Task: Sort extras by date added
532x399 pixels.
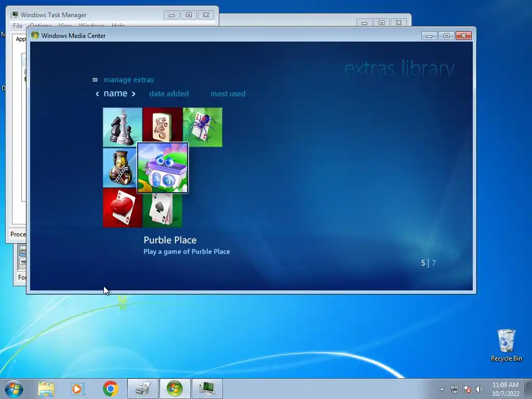Action: click(169, 94)
